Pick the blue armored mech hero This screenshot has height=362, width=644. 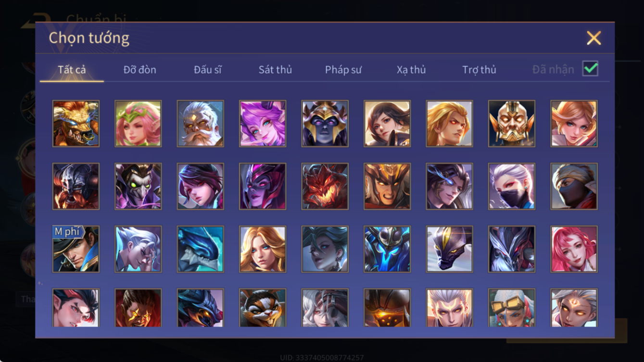click(387, 250)
